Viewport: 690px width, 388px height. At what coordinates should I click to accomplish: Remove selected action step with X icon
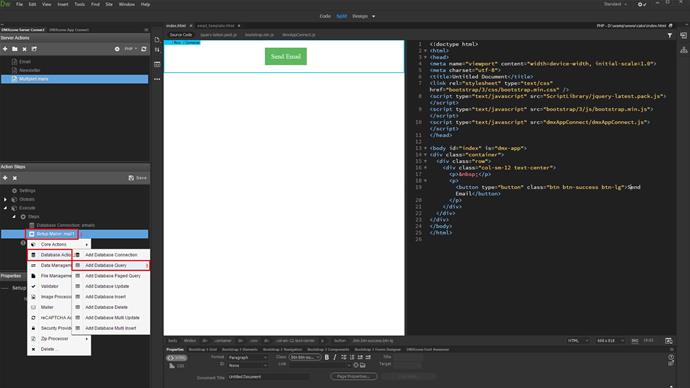(x=15, y=178)
